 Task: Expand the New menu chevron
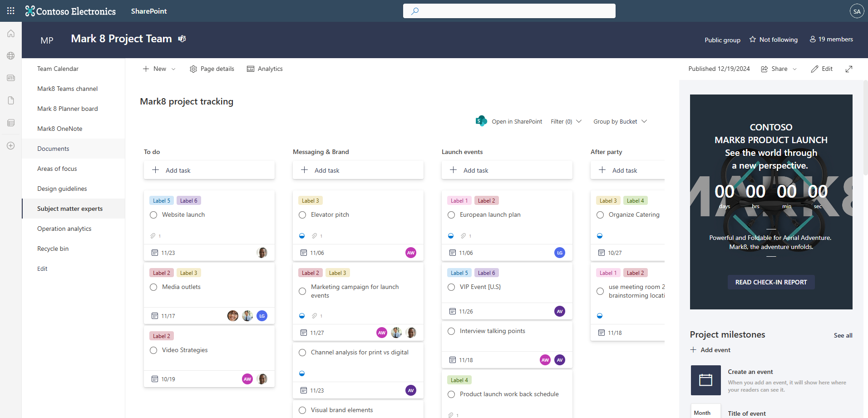click(x=173, y=69)
